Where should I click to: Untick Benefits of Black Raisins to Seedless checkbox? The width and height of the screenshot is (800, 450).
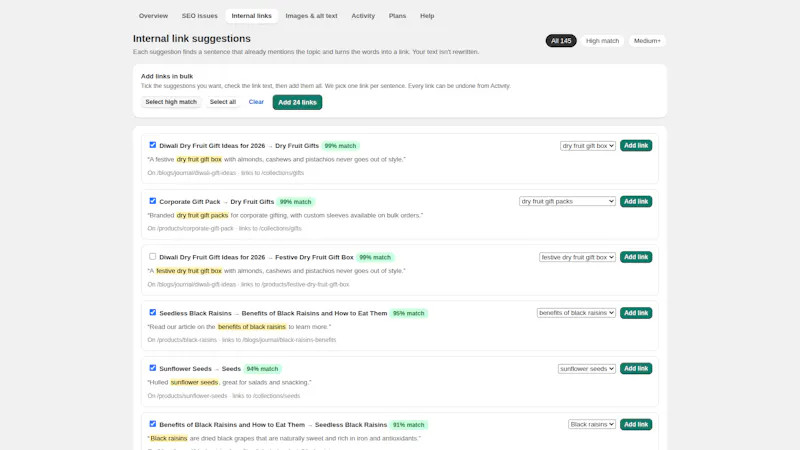point(153,424)
